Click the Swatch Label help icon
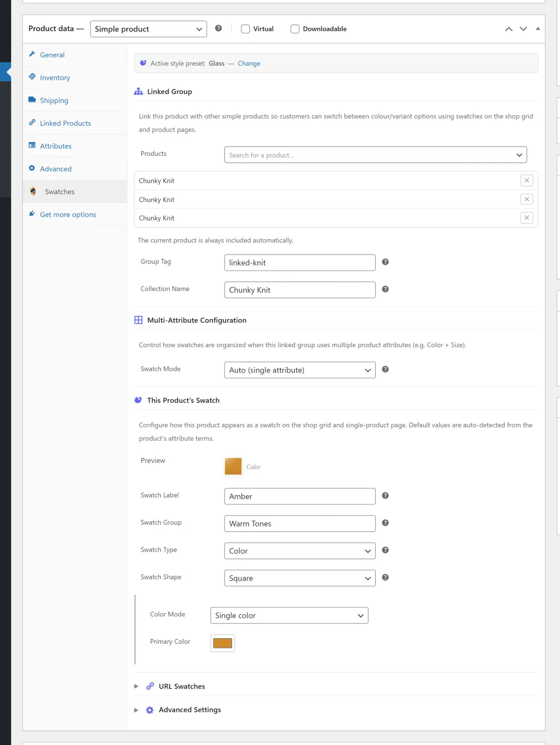 click(385, 496)
